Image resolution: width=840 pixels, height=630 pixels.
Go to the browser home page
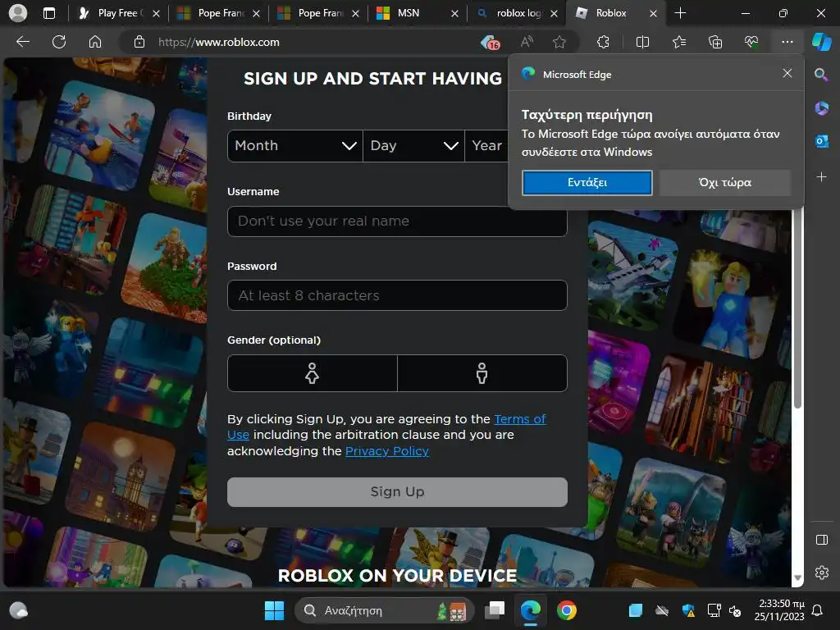(x=95, y=42)
